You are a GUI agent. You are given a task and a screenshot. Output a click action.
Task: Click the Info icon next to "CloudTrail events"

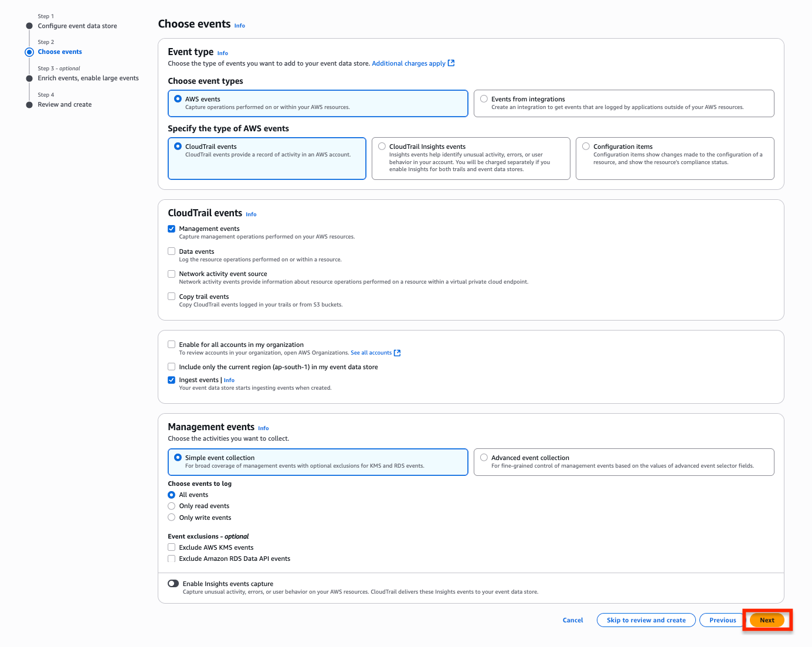251,214
